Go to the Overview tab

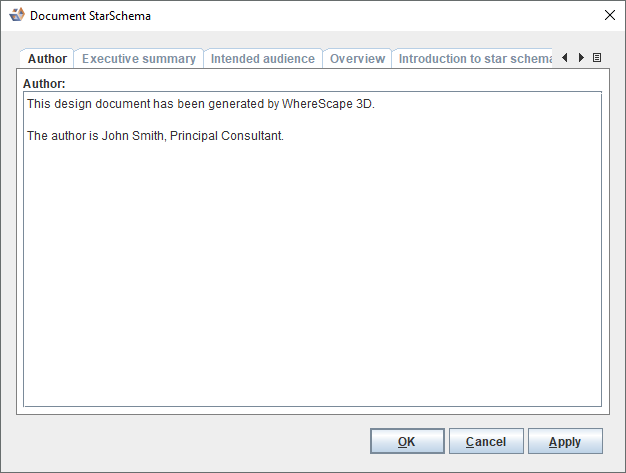(x=357, y=59)
